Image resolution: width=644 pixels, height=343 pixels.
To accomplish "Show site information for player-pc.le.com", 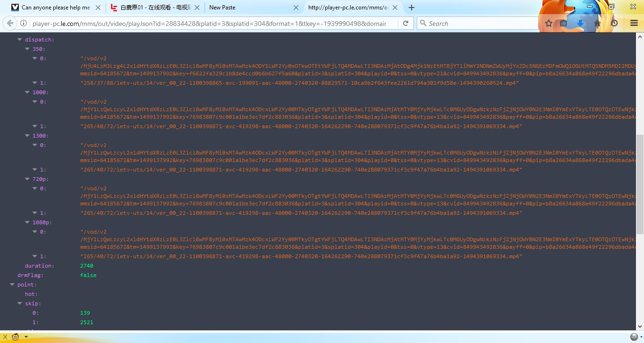I will (x=23, y=23).
